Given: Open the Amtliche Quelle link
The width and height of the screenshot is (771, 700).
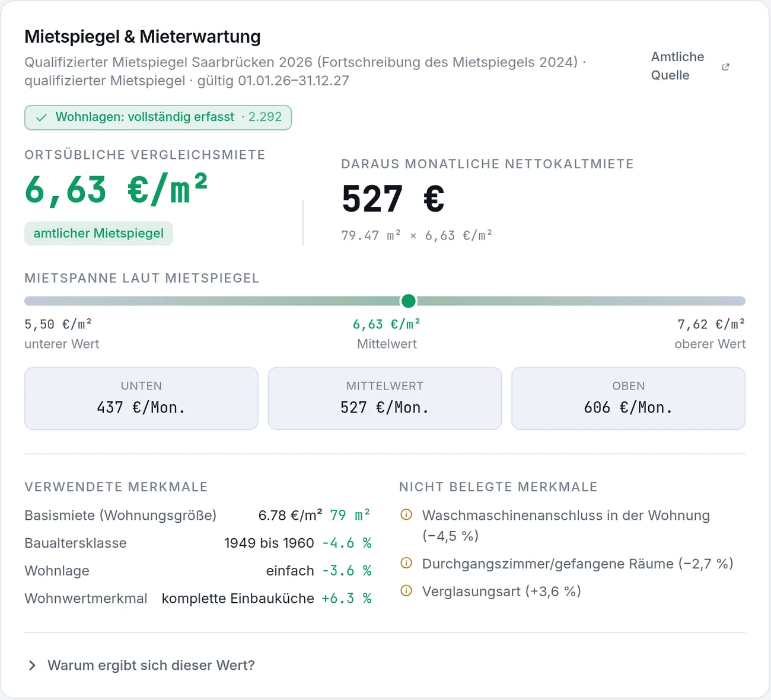Looking at the screenshot, I should [690, 66].
